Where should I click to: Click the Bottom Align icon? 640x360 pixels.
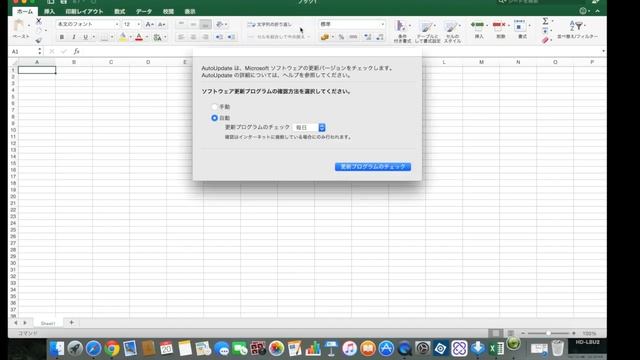pos(205,24)
